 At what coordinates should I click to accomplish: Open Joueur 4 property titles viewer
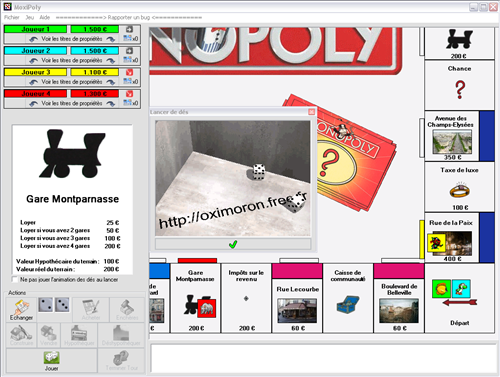72,104
